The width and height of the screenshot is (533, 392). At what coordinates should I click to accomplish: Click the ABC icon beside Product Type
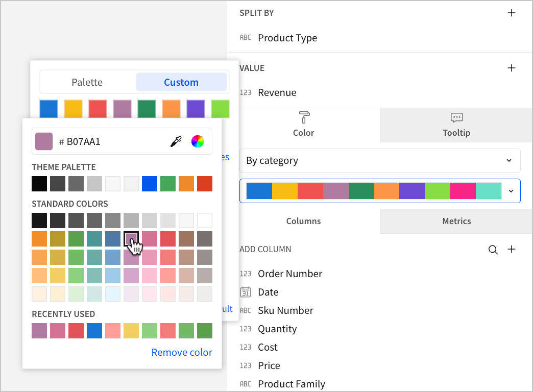click(246, 37)
